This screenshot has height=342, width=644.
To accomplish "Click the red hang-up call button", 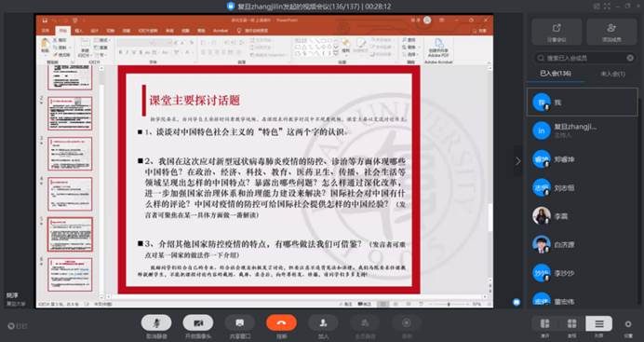I will [x=281, y=323].
